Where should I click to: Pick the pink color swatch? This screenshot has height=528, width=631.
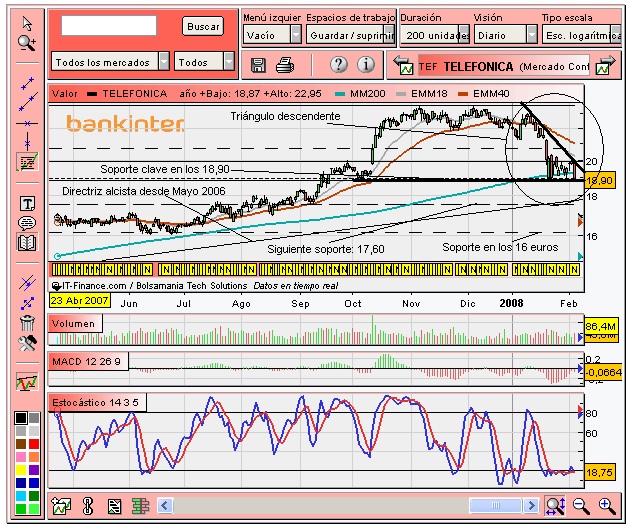pos(21,457)
